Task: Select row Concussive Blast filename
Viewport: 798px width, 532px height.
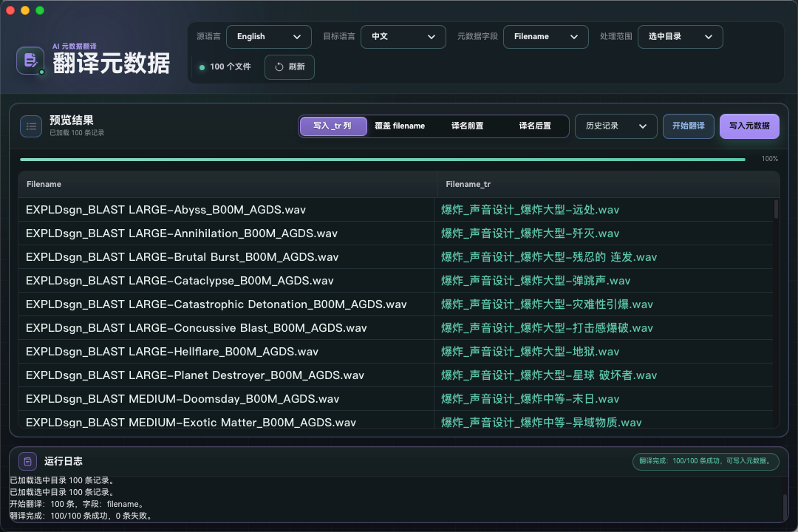Action: pyautogui.click(x=197, y=328)
